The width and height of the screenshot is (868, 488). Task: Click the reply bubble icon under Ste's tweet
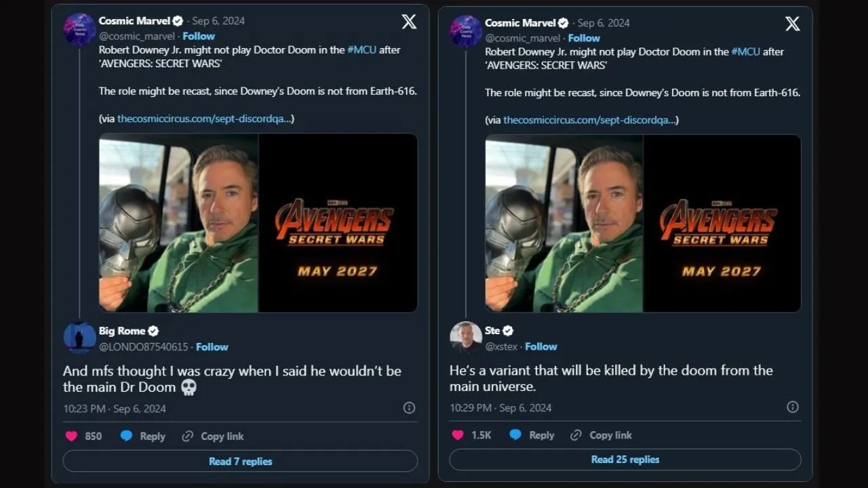pyautogui.click(x=515, y=435)
